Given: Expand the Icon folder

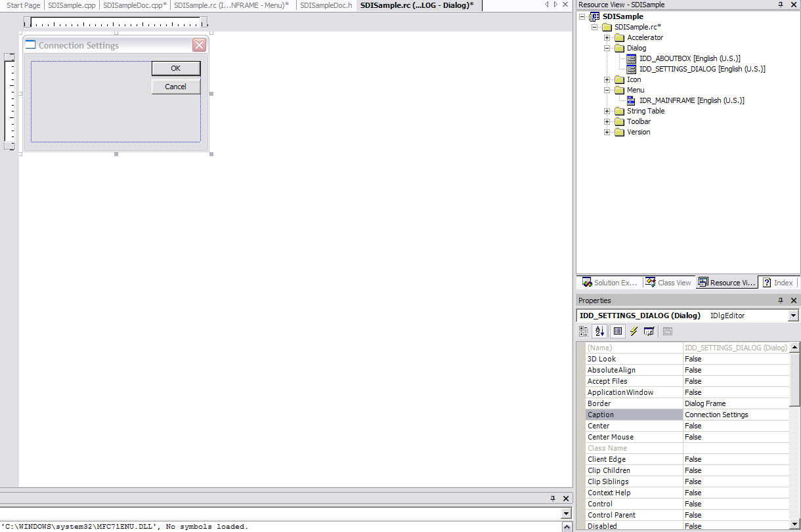Looking at the screenshot, I should [x=607, y=79].
